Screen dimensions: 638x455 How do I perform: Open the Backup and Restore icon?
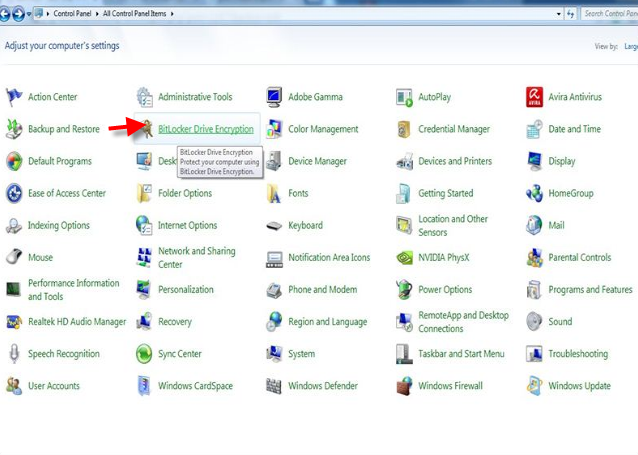(14, 129)
